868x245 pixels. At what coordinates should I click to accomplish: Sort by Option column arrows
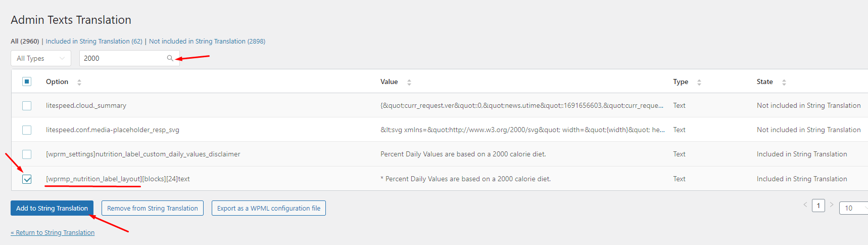(x=79, y=82)
